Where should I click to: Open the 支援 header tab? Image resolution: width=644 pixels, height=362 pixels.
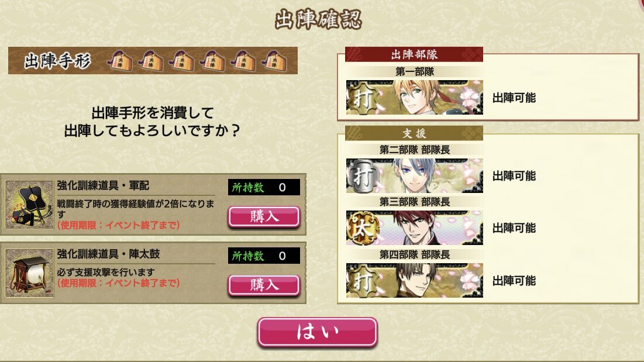coord(414,133)
